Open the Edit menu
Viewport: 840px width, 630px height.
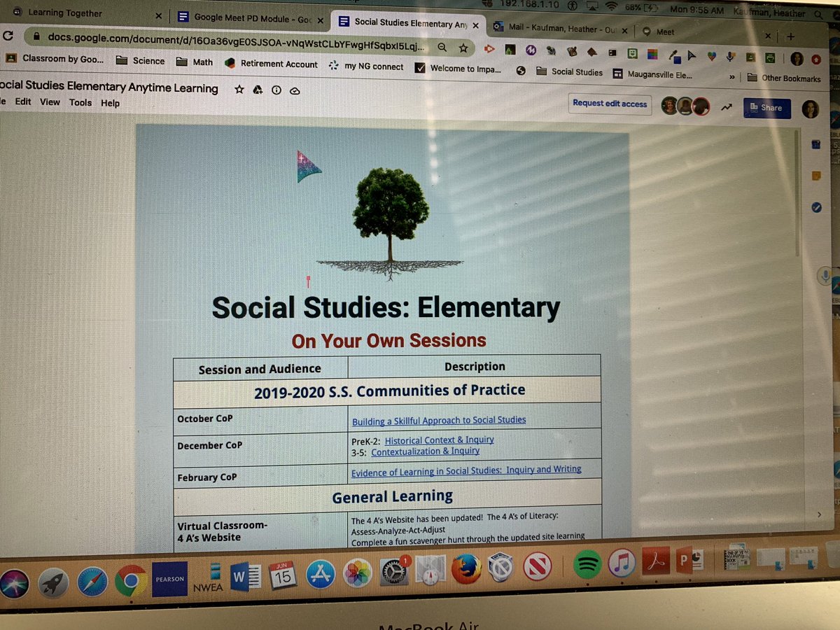coord(23,101)
